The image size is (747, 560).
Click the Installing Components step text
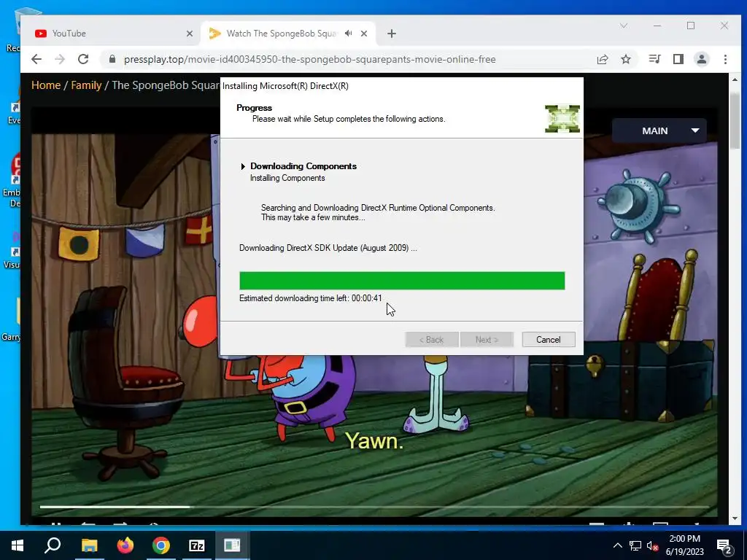point(287,178)
